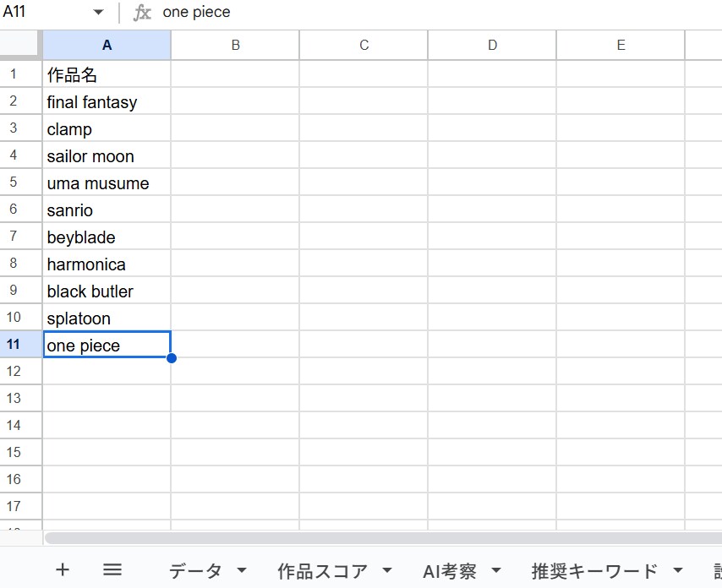Click the select-all corner box

(21, 45)
